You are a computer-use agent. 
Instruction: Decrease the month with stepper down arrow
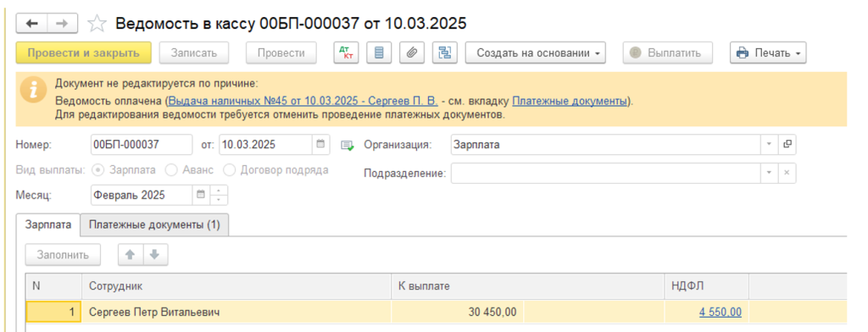pos(219,200)
